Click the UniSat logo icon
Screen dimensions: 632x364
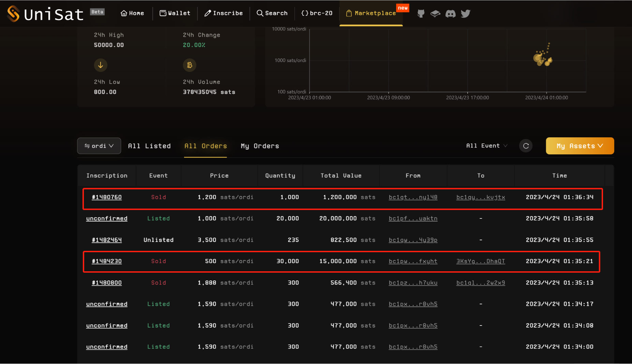point(13,14)
